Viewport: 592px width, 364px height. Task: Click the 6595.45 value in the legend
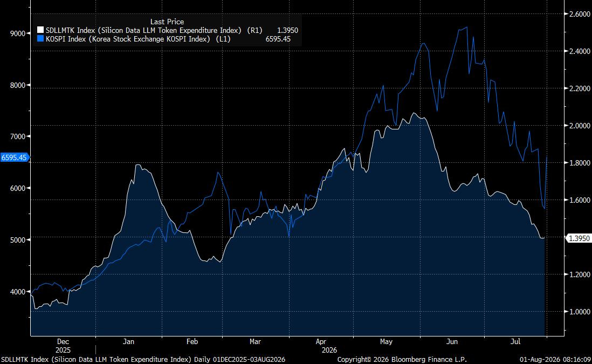pyautogui.click(x=278, y=39)
